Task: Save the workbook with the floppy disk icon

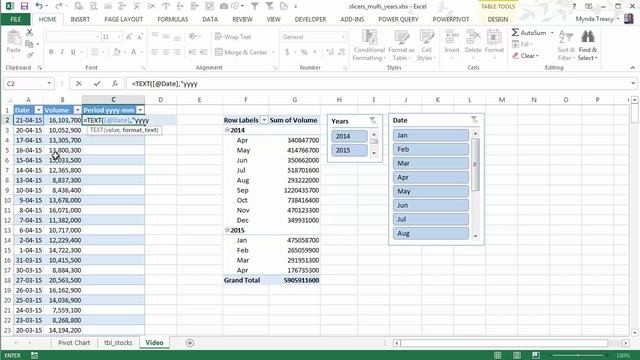Action: click(24, 6)
